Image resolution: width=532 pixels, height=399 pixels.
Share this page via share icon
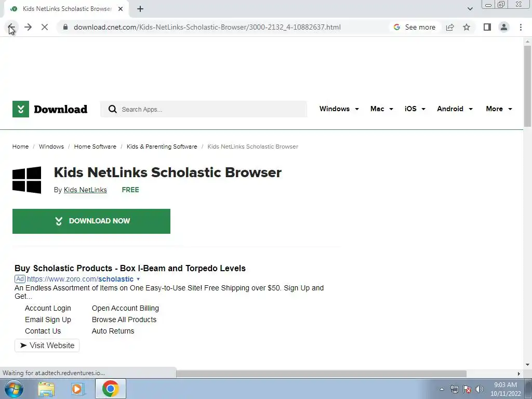(450, 27)
